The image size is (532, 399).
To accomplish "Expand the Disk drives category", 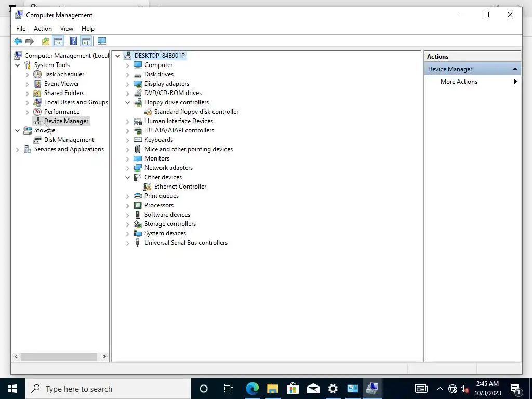I will coord(128,75).
